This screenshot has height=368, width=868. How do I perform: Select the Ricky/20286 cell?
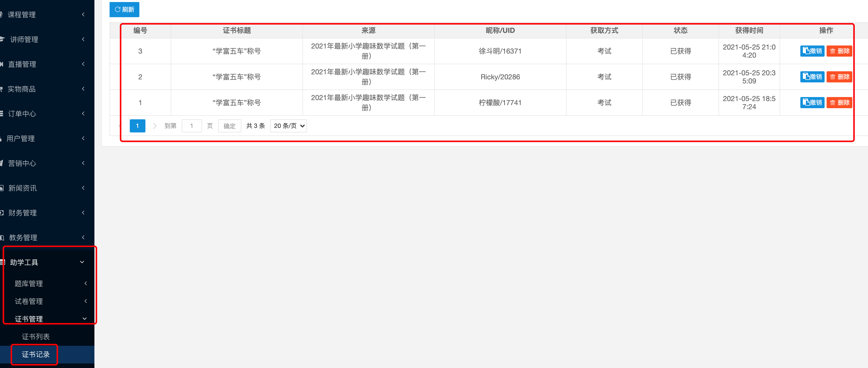pos(500,77)
